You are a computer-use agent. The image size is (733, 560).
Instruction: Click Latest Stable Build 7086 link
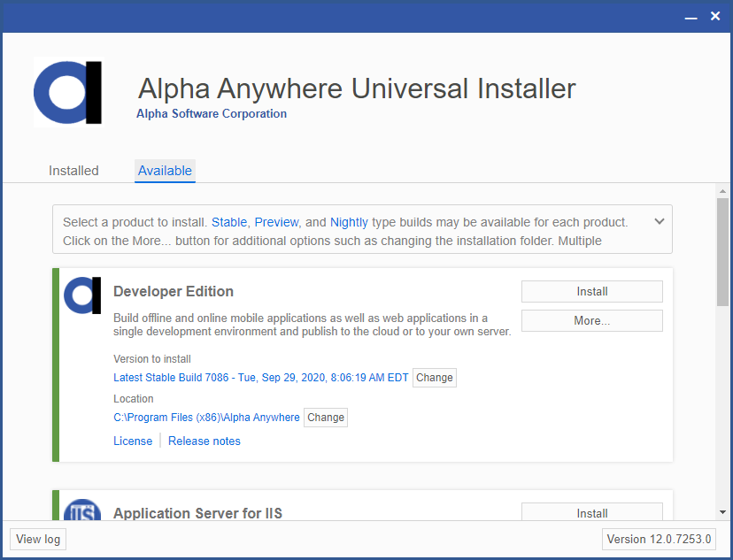[x=261, y=378]
